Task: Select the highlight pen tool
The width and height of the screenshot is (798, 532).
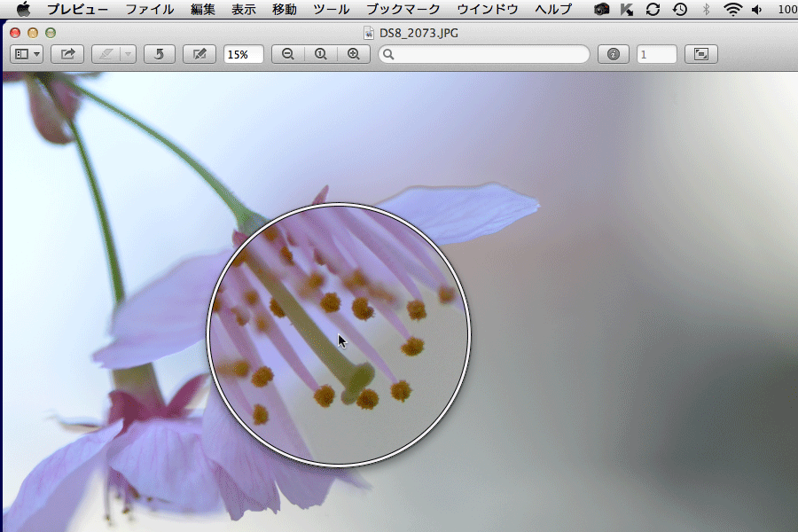Action: pyautogui.click(x=106, y=54)
